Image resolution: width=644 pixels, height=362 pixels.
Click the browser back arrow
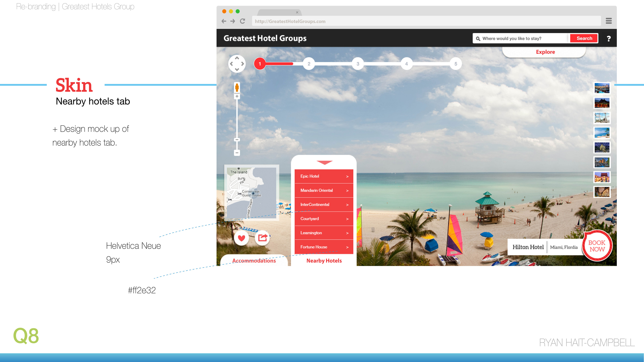[x=224, y=21]
